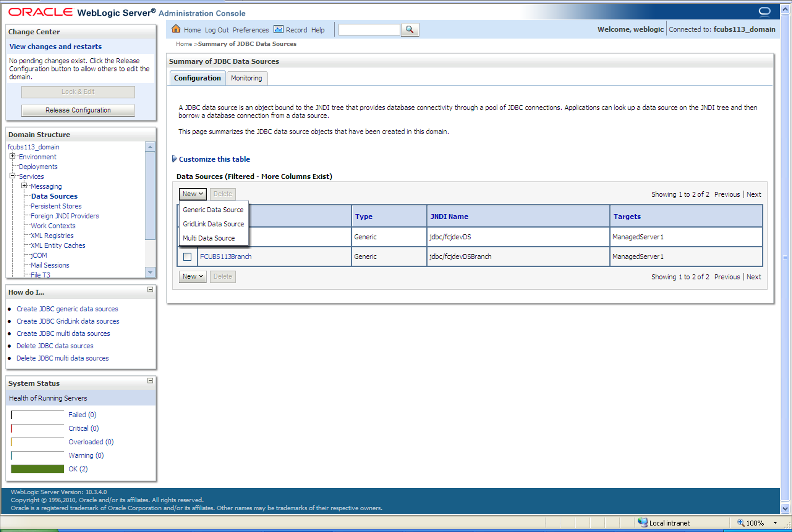Open Create JDBC generic data sources link

point(67,309)
